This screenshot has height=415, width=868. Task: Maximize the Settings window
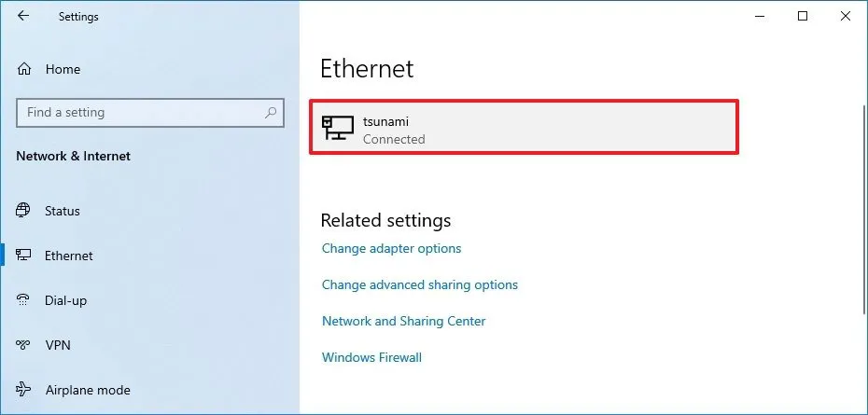[x=802, y=16]
